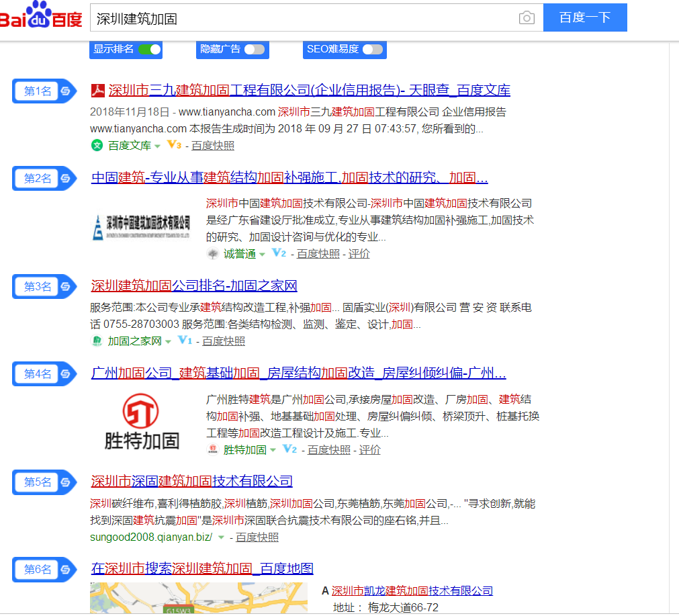Click 深圳市中国建筑加固技术有限公司 logo thumbnail
Screen dimensions: 679x616
(142, 228)
